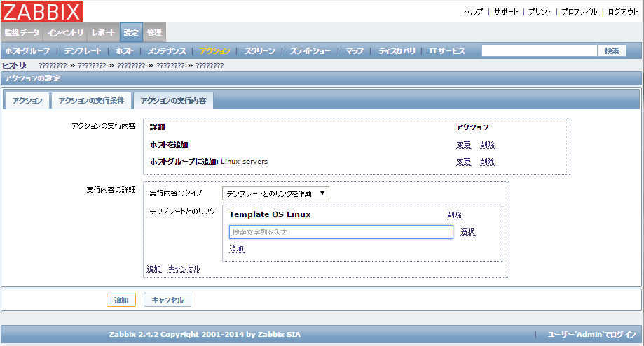Open the 監視データ main menu
The height and width of the screenshot is (346, 644).
(x=22, y=33)
